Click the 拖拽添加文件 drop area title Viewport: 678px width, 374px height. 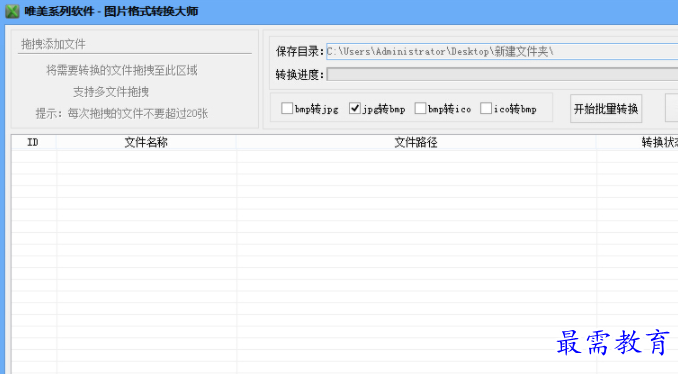click(53, 44)
